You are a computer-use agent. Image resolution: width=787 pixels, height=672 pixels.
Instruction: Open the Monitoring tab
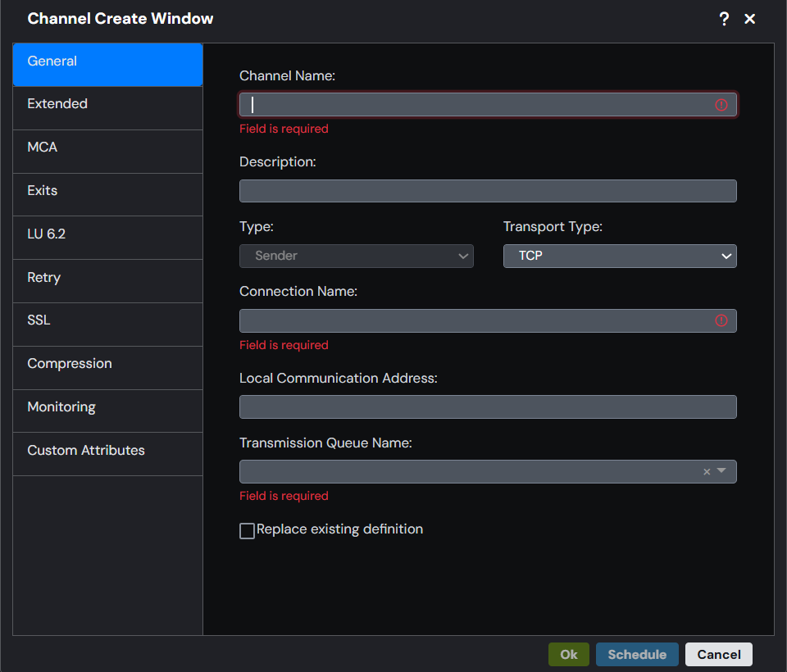point(108,411)
